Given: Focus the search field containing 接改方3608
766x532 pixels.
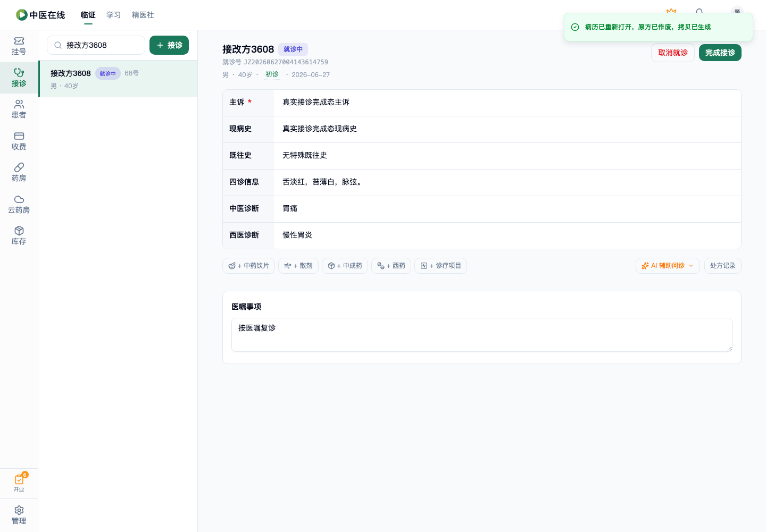Looking at the screenshot, I should [96, 45].
